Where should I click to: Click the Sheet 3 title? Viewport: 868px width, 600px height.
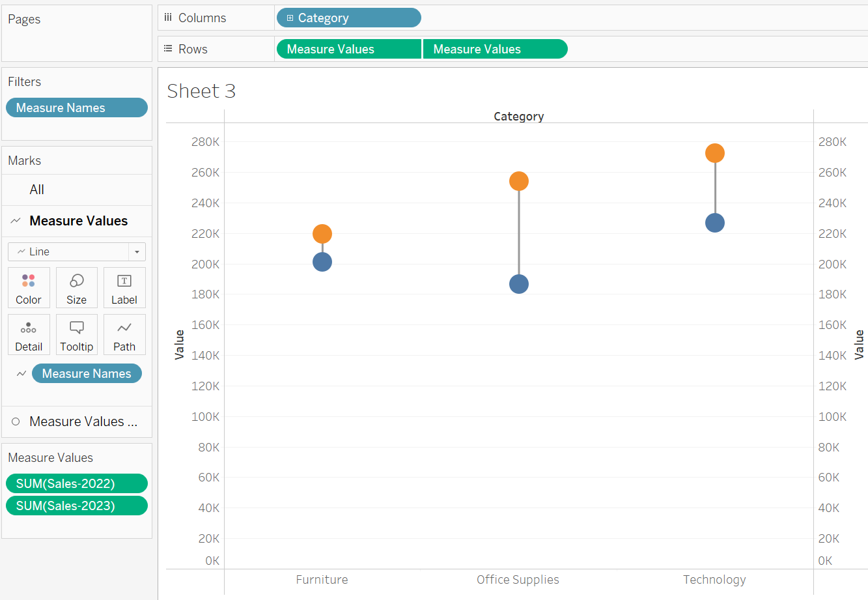point(201,91)
